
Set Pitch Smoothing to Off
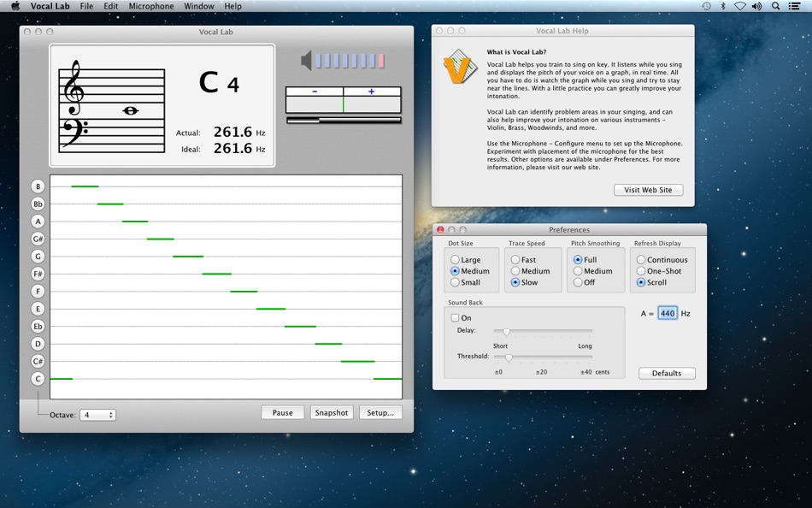tap(584, 282)
